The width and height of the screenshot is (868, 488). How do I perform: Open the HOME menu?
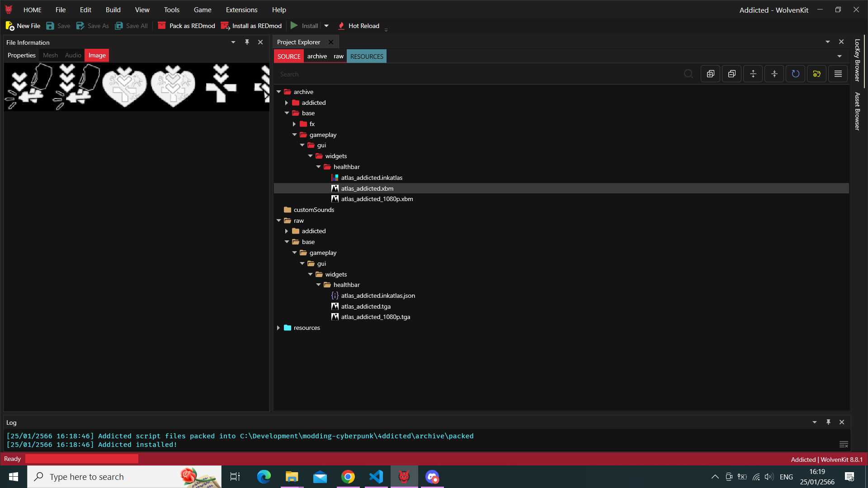tap(33, 10)
